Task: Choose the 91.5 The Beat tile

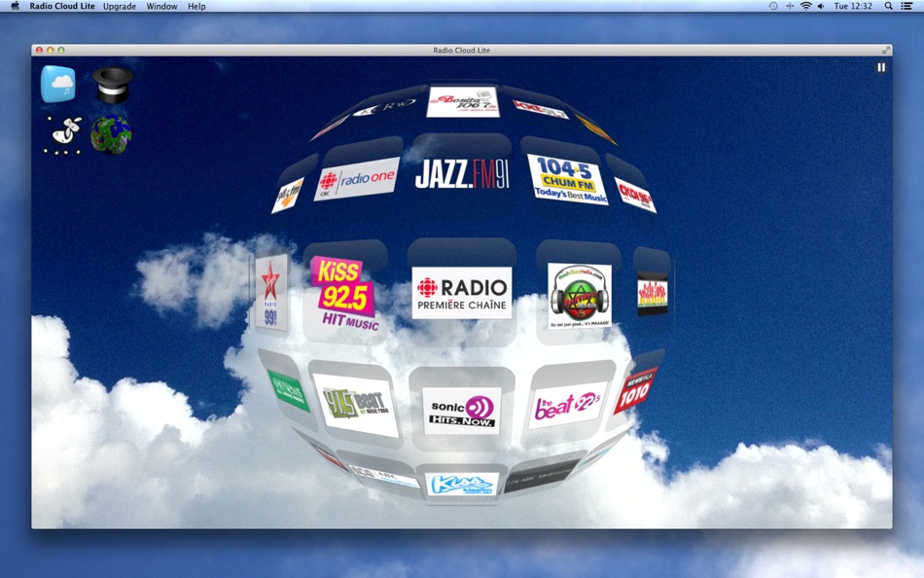Action: [356, 405]
